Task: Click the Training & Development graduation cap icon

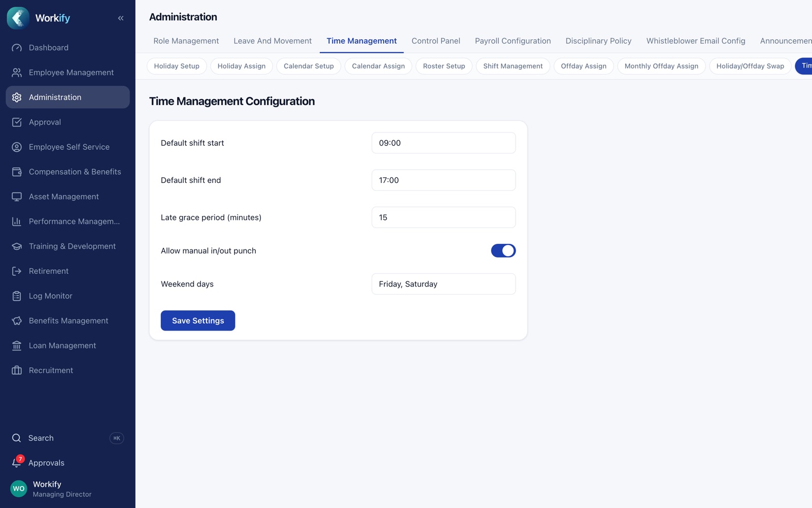Action: [x=17, y=246]
